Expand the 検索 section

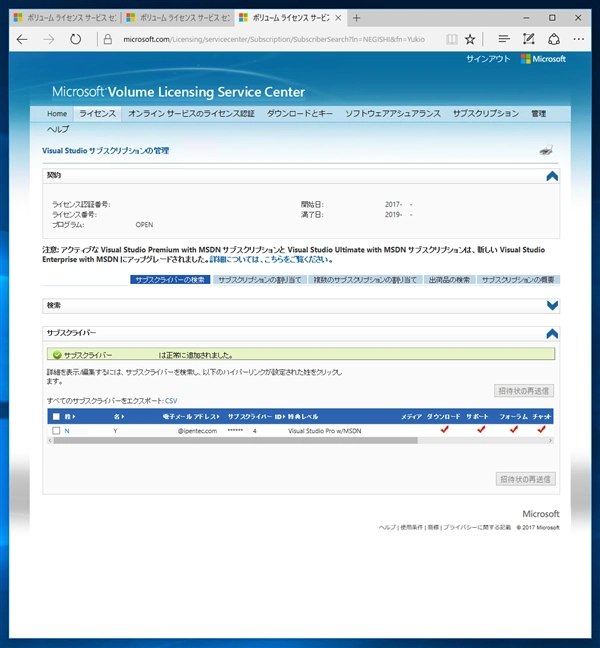point(552,306)
